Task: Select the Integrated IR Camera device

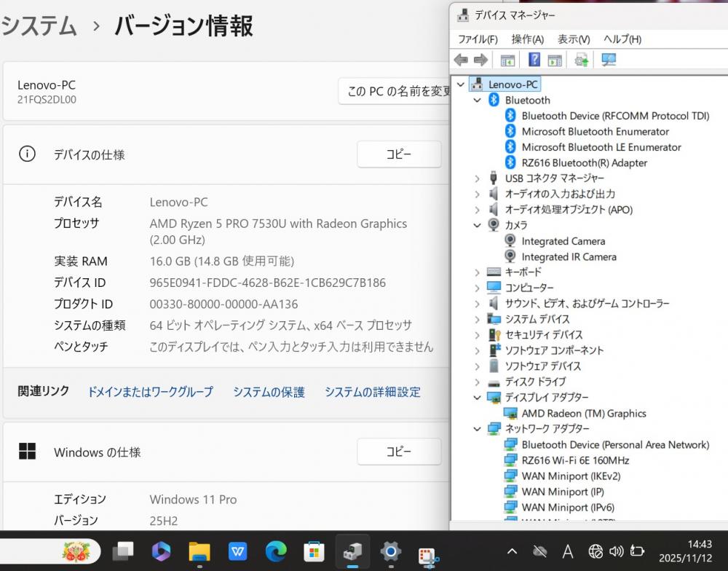Action: 569,256
